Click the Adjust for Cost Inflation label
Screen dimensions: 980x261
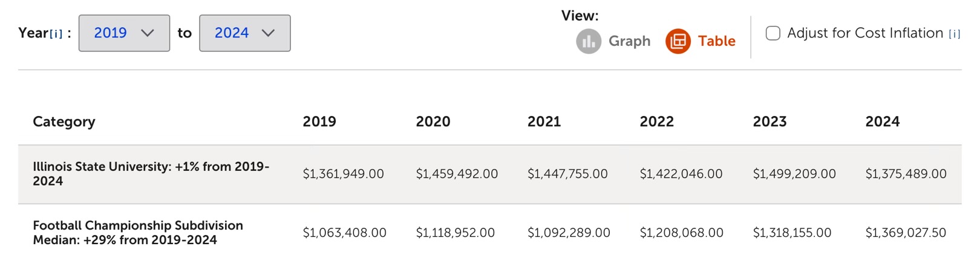(865, 33)
